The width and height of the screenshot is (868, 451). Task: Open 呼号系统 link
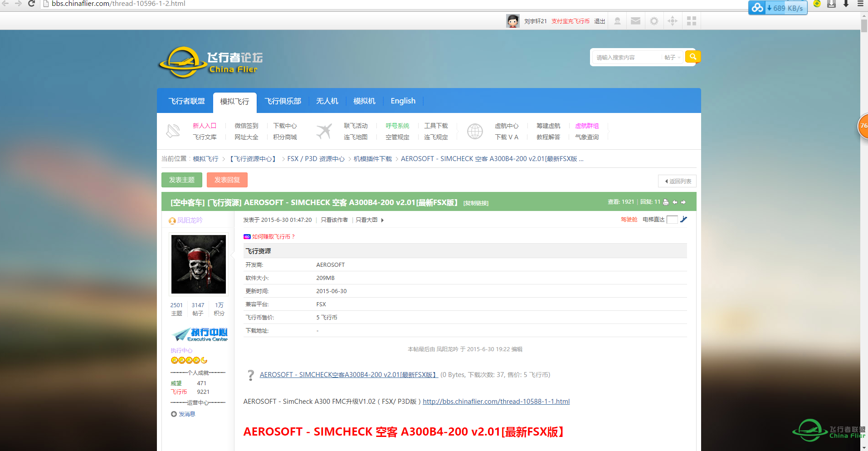397,126
